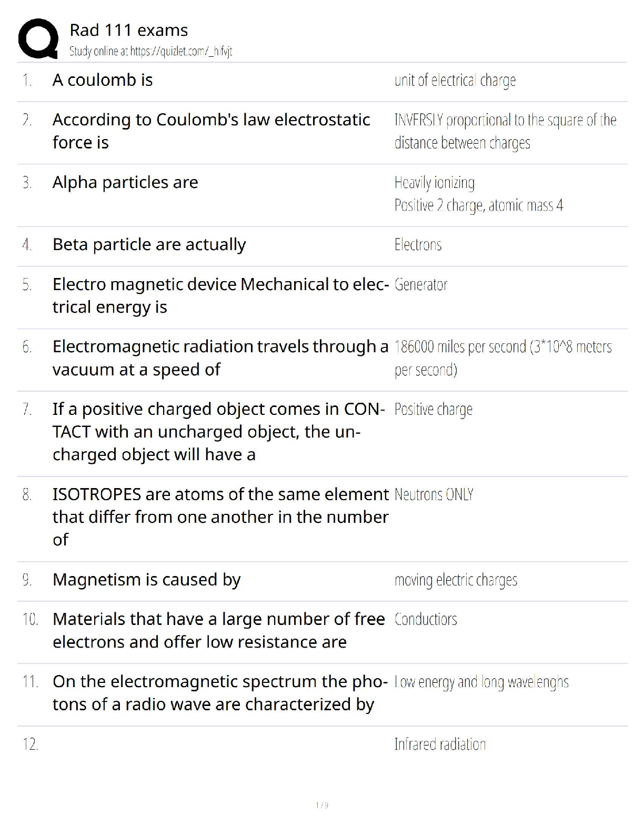Click the "Rad 111 exams" title
Image resolution: width=644 pixels, height=834 pixels.
click(128, 30)
